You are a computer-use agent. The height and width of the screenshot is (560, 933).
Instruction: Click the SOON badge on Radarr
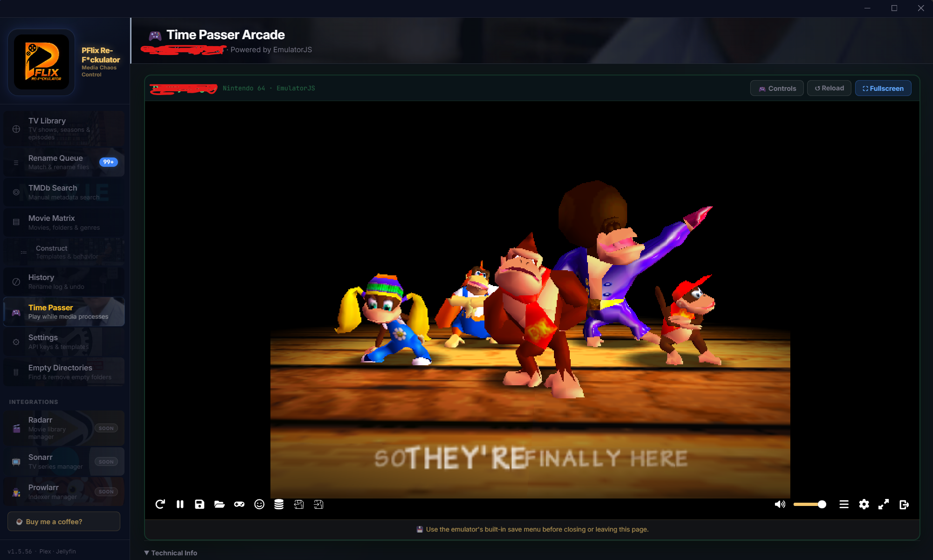pyautogui.click(x=106, y=428)
